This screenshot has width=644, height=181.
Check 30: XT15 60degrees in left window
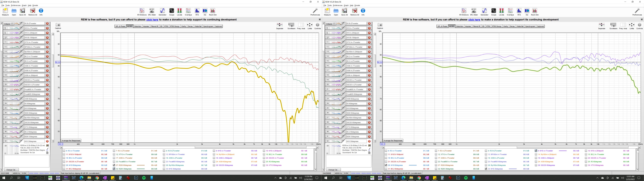264,165
